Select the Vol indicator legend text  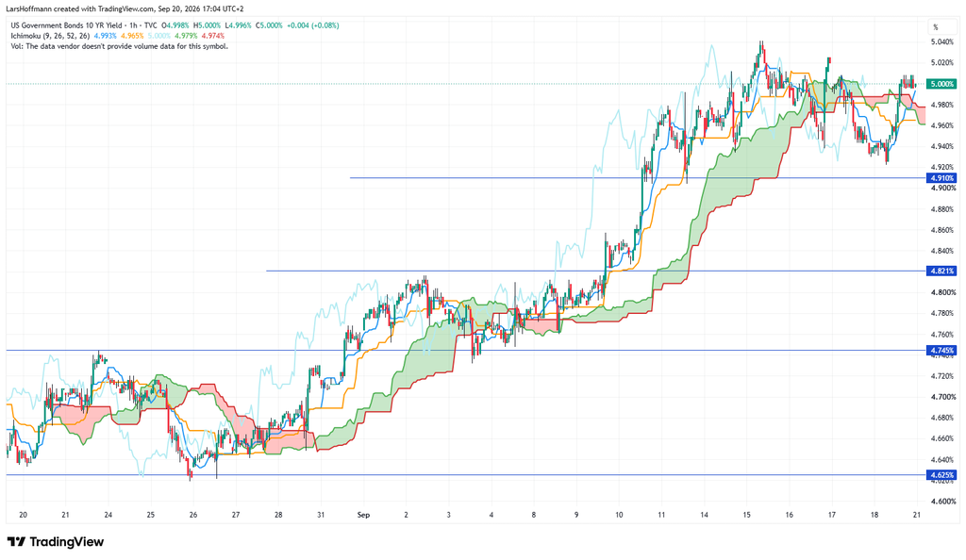coord(119,46)
